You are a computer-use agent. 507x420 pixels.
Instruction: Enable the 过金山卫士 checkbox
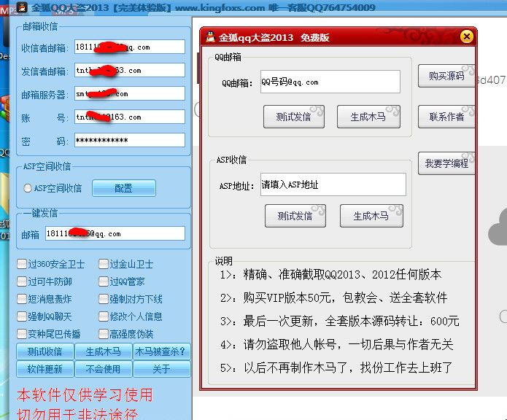[104, 264]
